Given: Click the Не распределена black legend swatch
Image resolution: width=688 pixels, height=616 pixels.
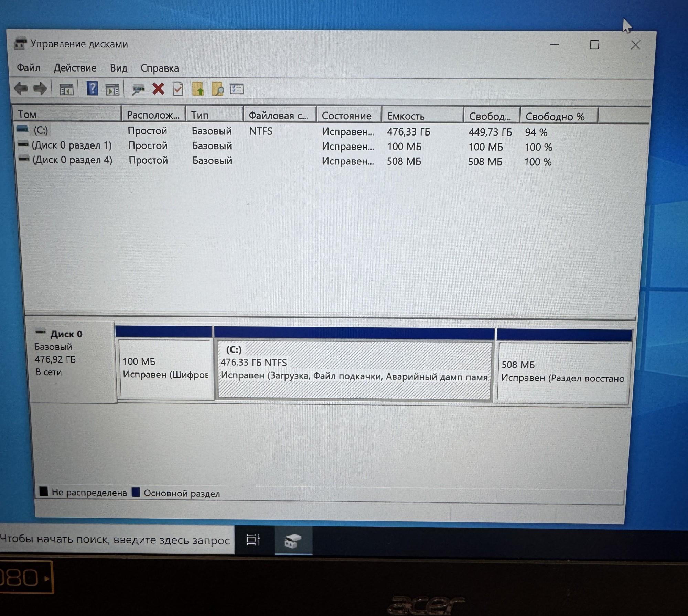Looking at the screenshot, I should click(43, 491).
